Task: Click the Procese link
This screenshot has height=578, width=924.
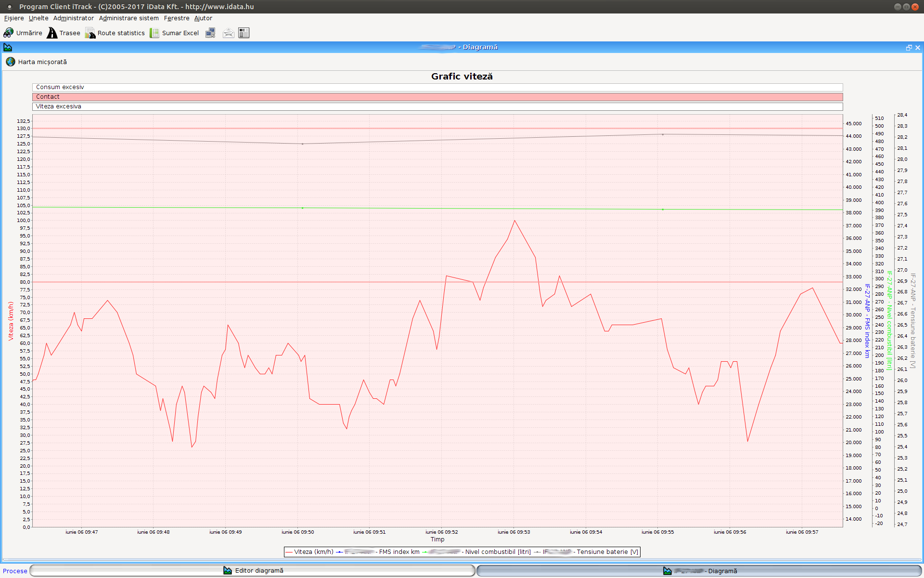Action: point(15,571)
